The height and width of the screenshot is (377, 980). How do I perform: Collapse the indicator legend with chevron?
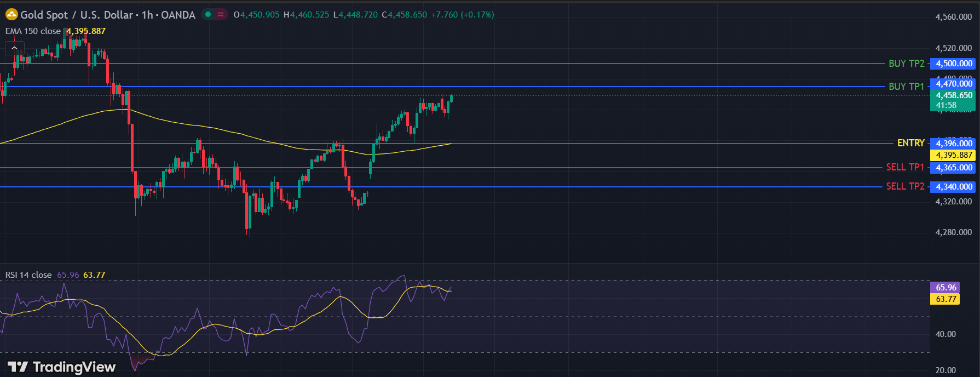tap(14, 48)
